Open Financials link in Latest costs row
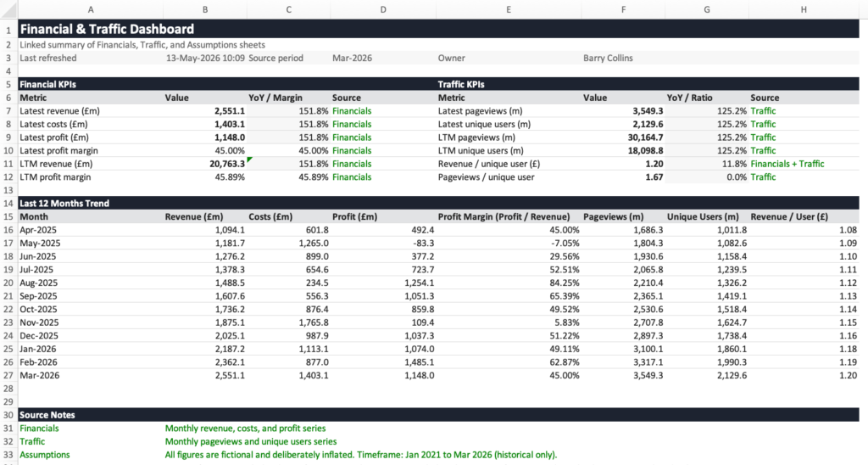Viewport: 868px width, 465px height. tap(352, 124)
